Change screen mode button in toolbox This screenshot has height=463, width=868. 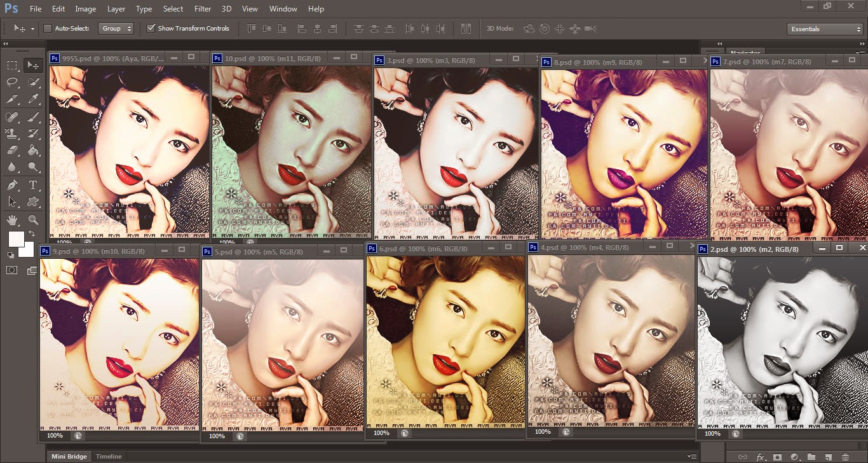[x=32, y=270]
